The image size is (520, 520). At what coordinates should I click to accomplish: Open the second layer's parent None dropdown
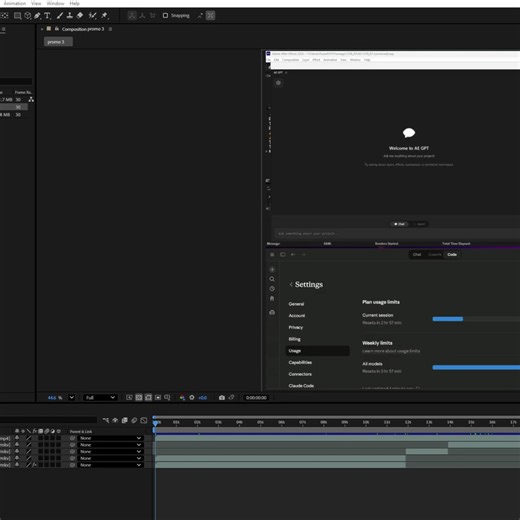(x=110, y=445)
